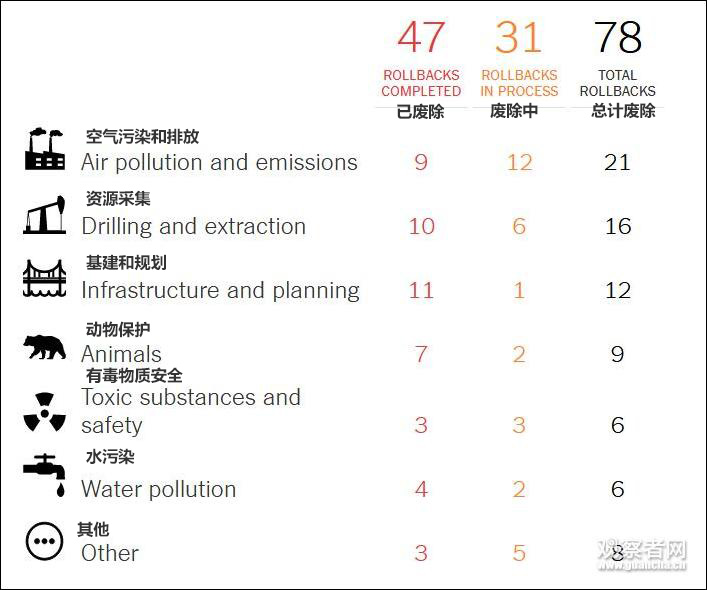Click the oil pump drilling icon
Screen dimensions: 707x590
tap(44, 215)
